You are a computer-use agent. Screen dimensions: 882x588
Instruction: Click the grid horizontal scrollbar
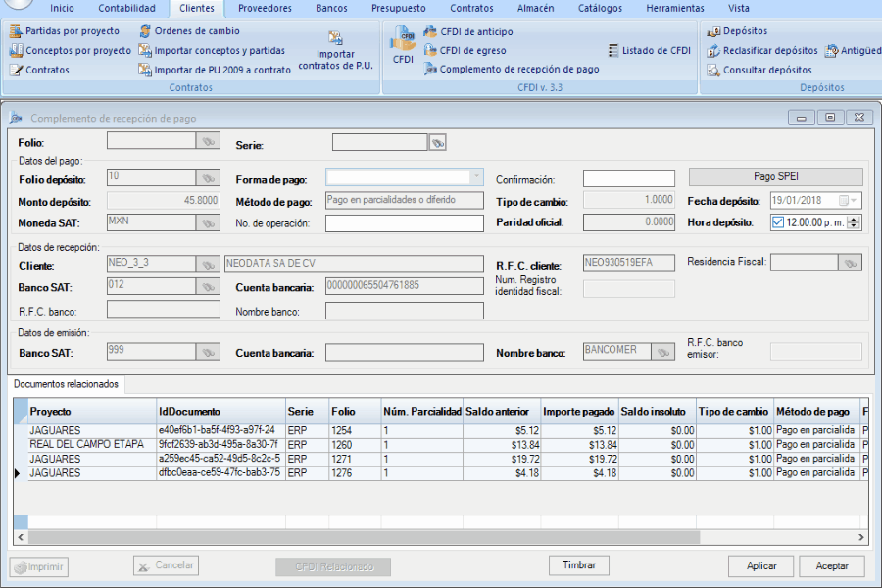(x=364, y=537)
